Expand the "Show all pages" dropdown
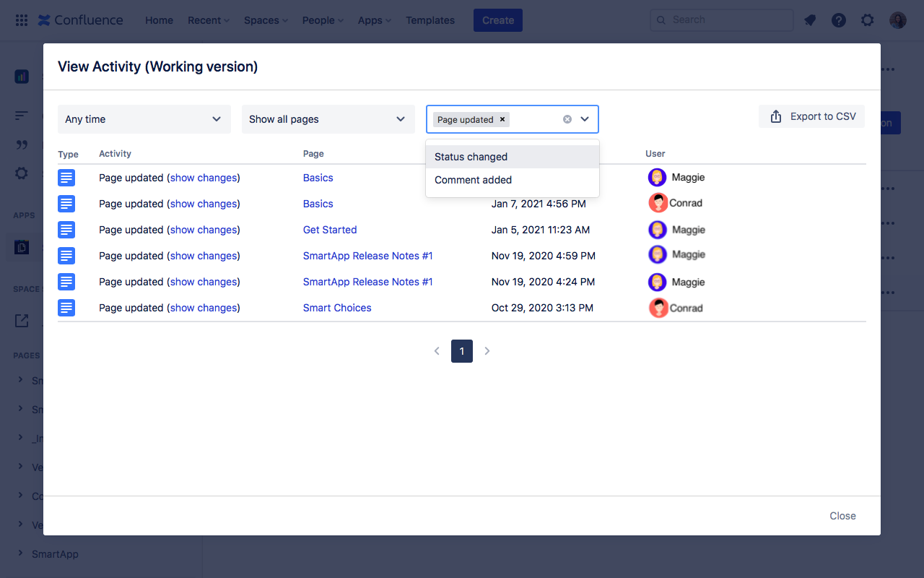Viewport: 924px width, 578px height. [328, 118]
